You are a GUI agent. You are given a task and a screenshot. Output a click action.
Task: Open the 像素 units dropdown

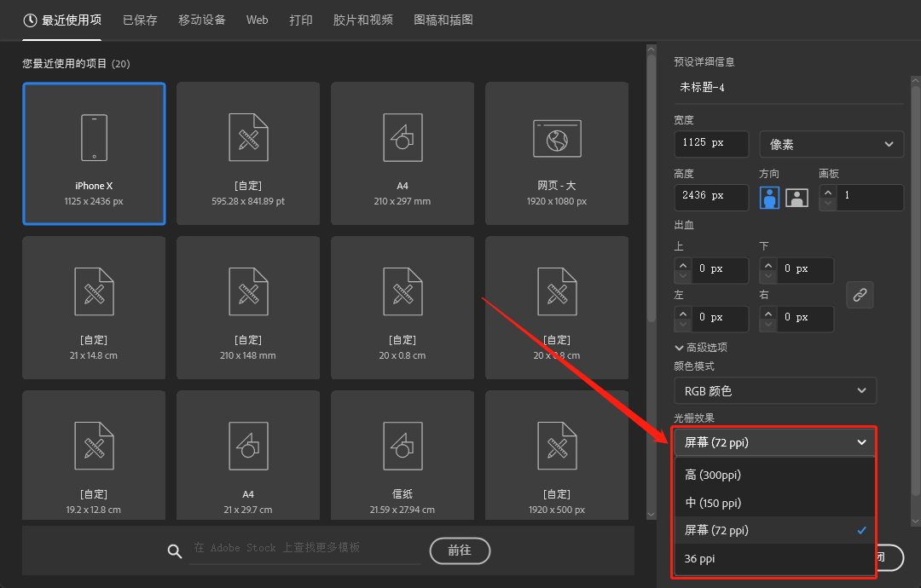click(x=831, y=144)
